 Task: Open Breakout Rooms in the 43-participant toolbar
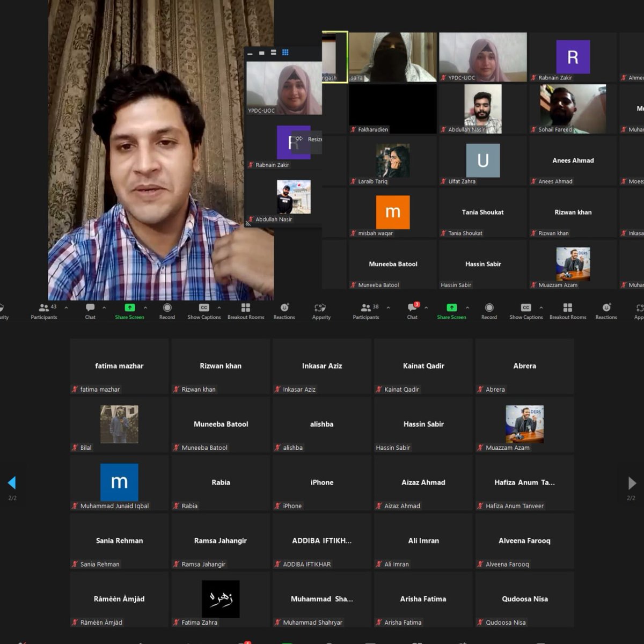point(246,311)
